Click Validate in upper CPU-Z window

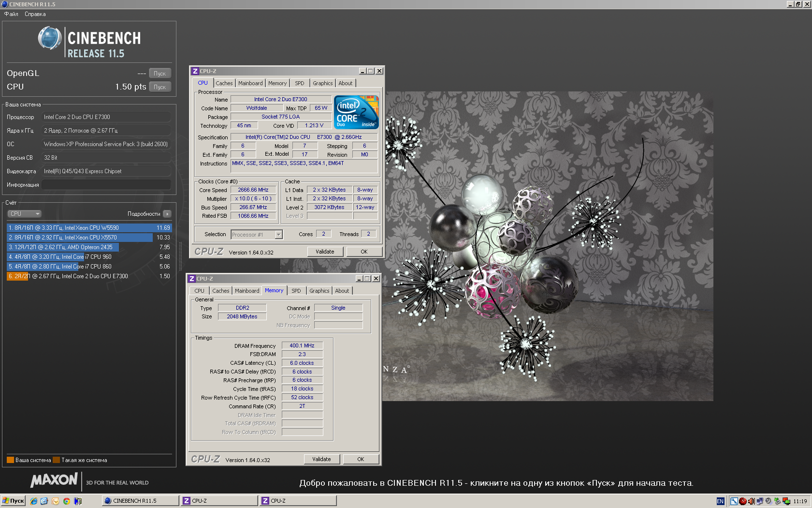click(x=325, y=252)
